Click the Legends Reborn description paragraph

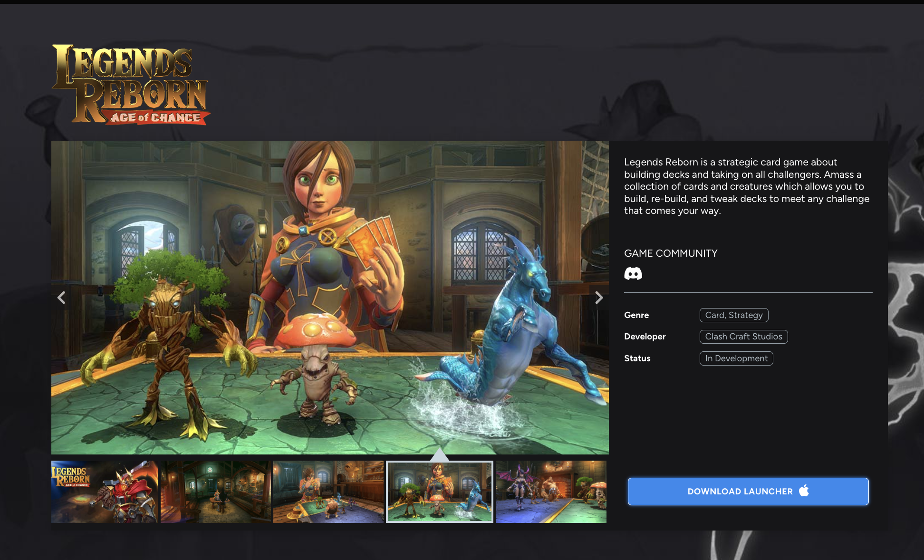tap(747, 186)
